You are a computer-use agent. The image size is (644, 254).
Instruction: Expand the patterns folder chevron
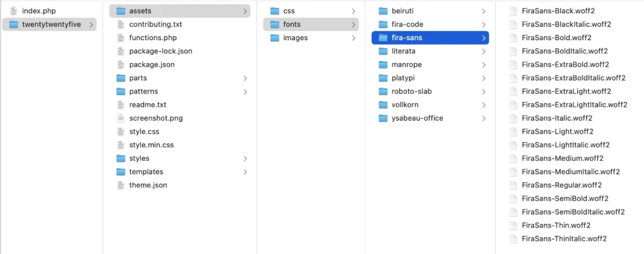245,92
